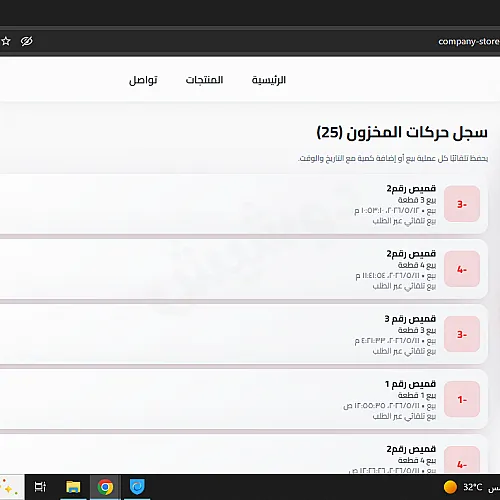Image resolution: width=500 pixels, height=500 pixels.
Task: Bookmark this page with the star icon
Action: tap(6, 41)
